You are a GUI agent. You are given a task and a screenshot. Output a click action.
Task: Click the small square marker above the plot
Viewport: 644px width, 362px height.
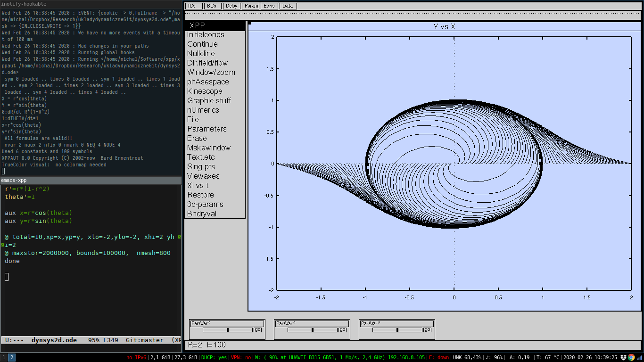250,23
